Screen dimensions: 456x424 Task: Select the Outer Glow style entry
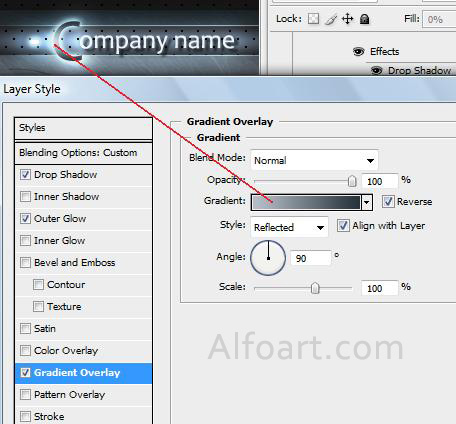83,219
